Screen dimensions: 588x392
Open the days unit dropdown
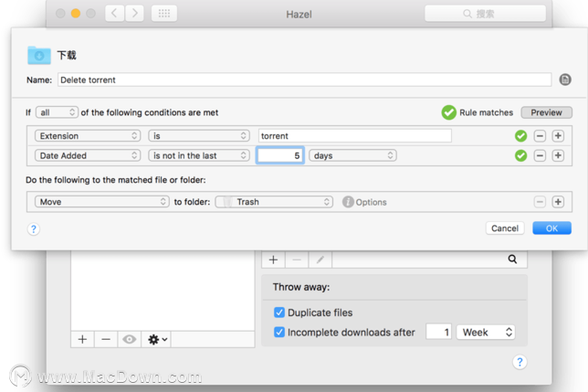point(352,155)
